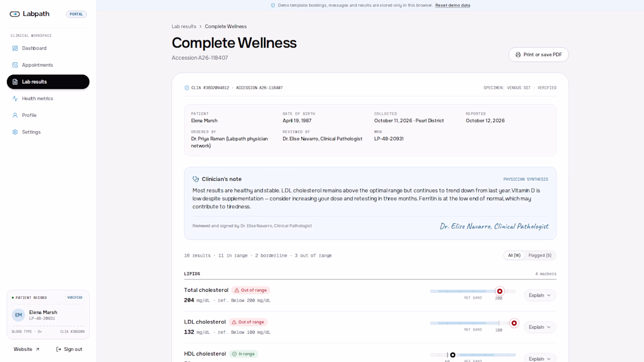
Task: Click the Out of range badge for LDL
Action: click(248, 322)
